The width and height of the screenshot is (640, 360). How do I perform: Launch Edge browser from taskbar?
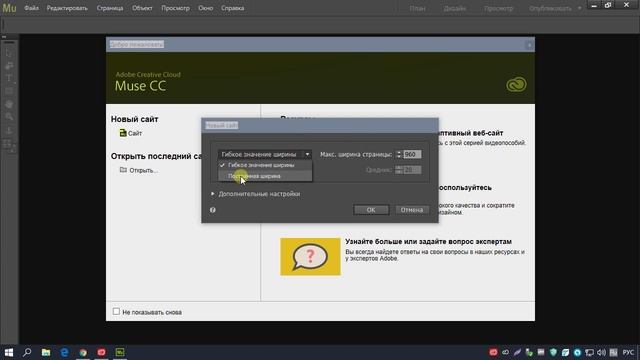(x=64, y=352)
